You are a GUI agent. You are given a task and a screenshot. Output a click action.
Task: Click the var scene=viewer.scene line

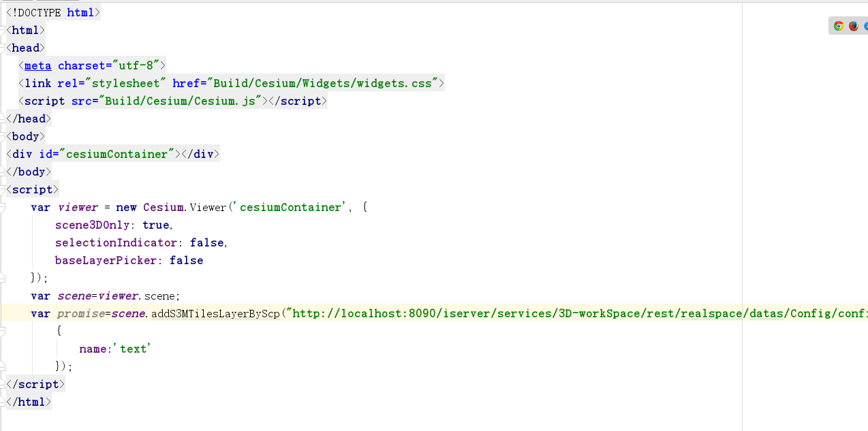106,296
